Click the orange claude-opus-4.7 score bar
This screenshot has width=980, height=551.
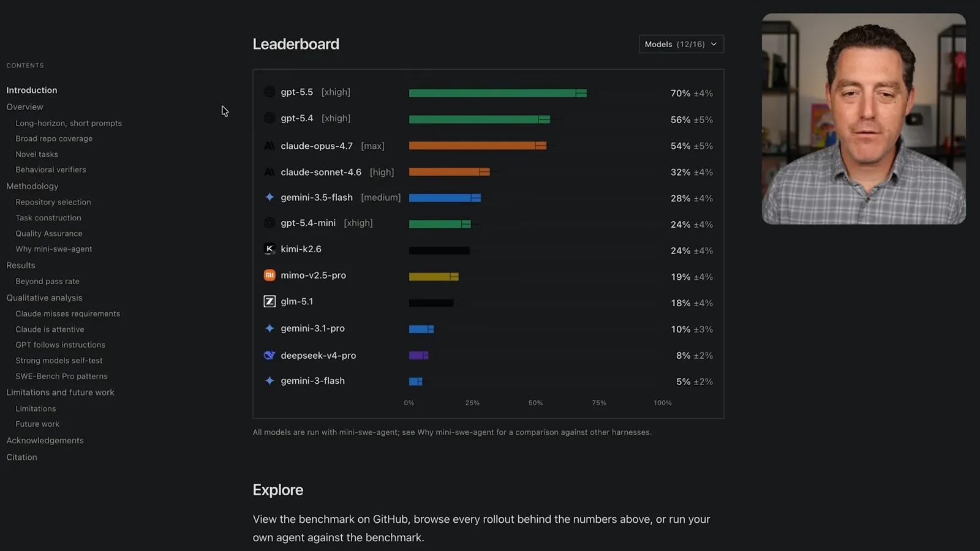click(x=478, y=146)
